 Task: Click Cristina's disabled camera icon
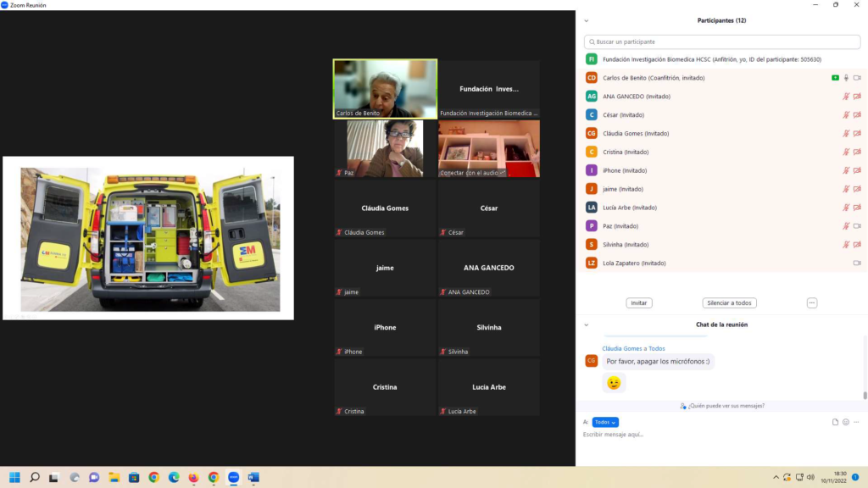point(857,152)
